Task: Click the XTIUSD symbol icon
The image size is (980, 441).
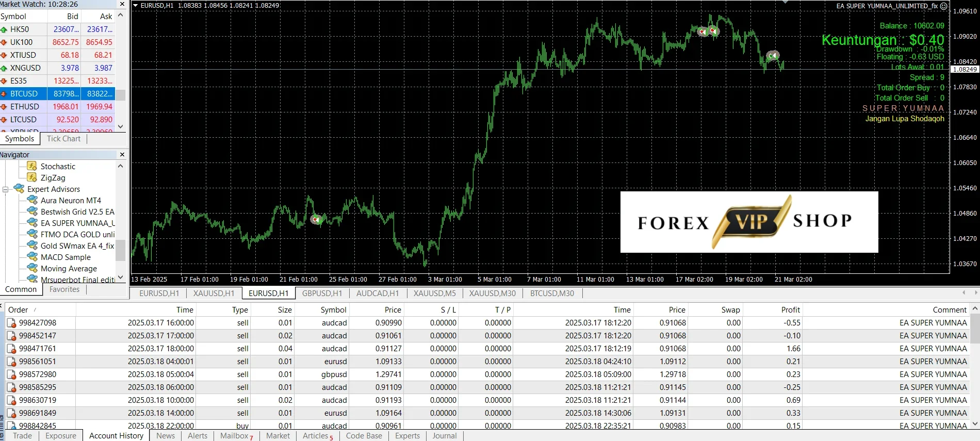Action: pyautogui.click(x=4, y=55)
